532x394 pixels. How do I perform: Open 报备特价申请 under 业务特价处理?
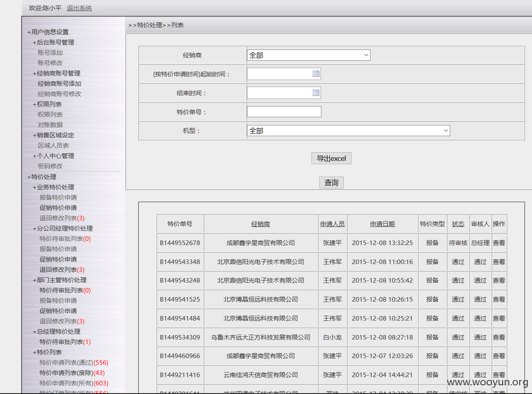point(58,197)
